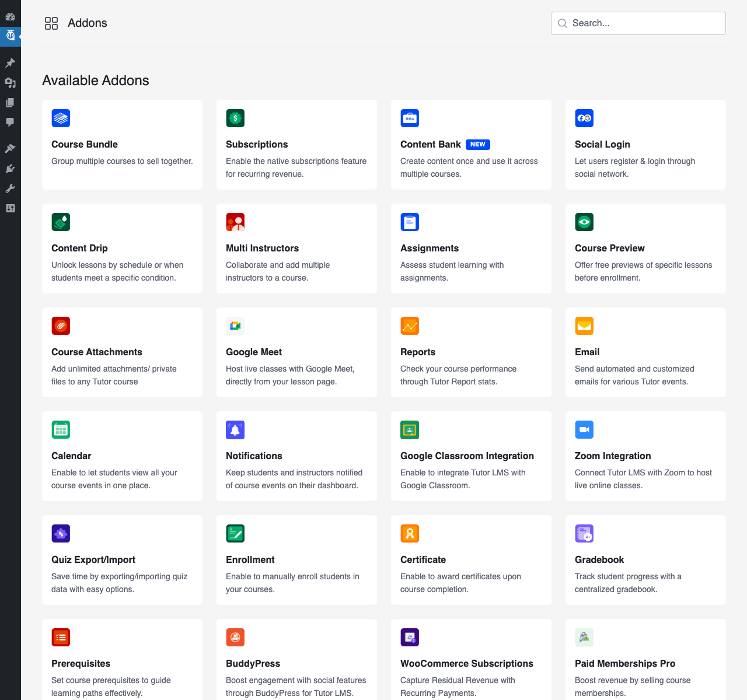747x700 pixels.
Task: Click the Content Bank briefcase icon
Action: tap(410, 118)
